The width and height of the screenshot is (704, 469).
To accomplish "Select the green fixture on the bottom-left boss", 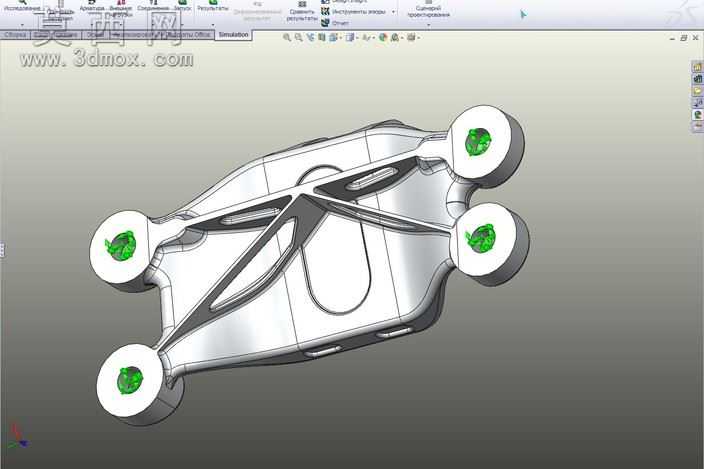I will point(130,380).
